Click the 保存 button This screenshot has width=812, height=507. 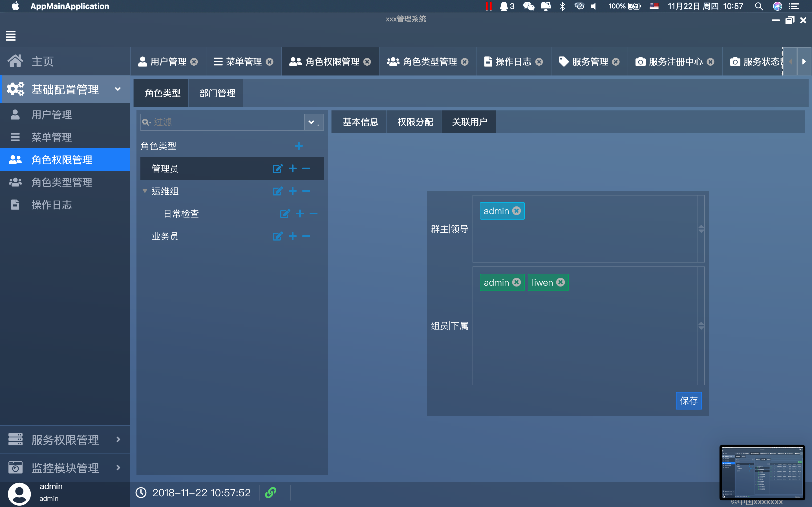[689, 401]
